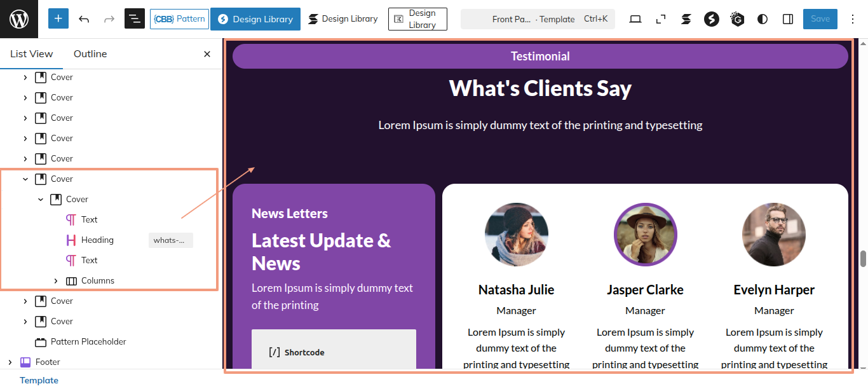868x391 pixels.
Task: Toggle the styles half-circle icon
Action: point(763,19)
